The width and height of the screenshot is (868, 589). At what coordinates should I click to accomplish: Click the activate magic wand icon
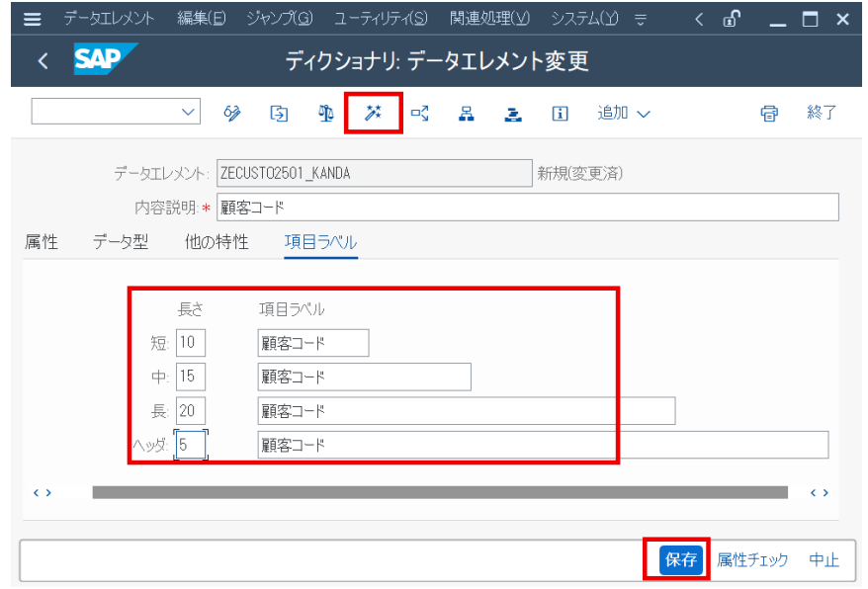point(373,114)
